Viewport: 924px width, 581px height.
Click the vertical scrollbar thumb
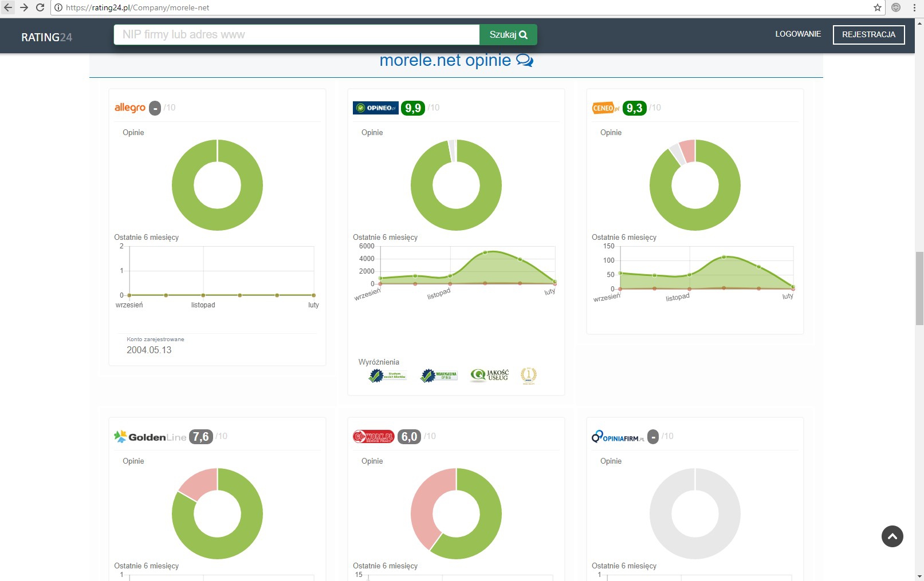pos(919,288)
